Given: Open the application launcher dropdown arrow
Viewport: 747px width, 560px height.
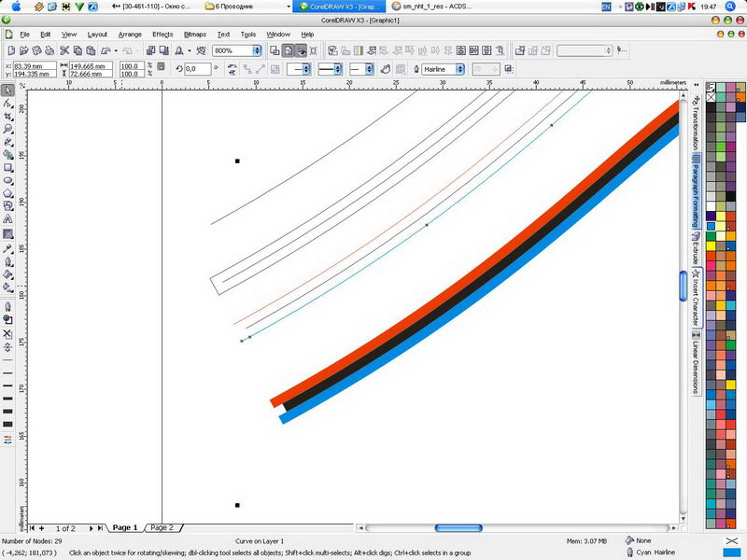Looking at the screenshot, I should 190,50.
